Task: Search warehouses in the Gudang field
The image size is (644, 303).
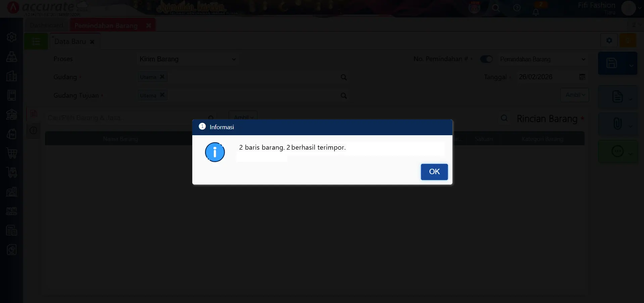Action: point(344,77)
